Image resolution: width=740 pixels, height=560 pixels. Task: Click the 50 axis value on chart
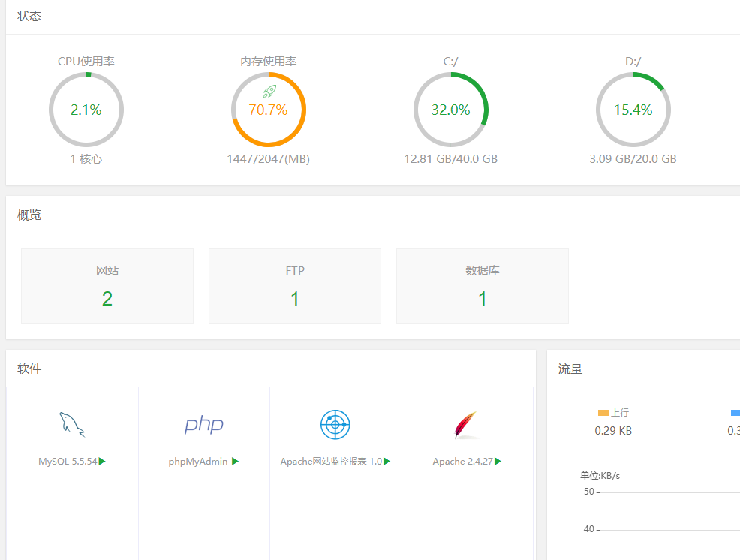click(x=589, y=492)
